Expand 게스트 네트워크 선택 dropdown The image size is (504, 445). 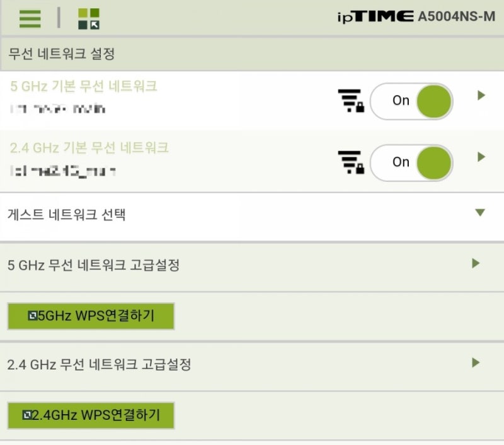click(481, 213)
